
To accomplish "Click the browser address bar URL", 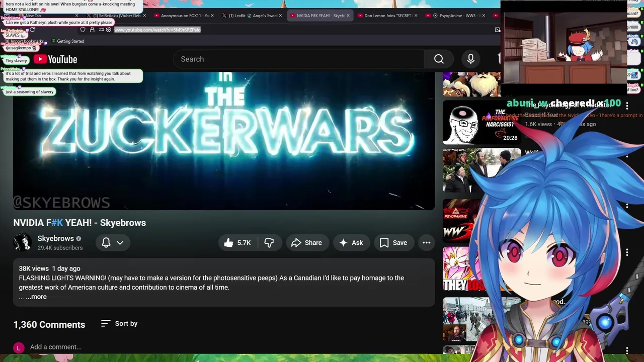I will click(x=157, y=30).
